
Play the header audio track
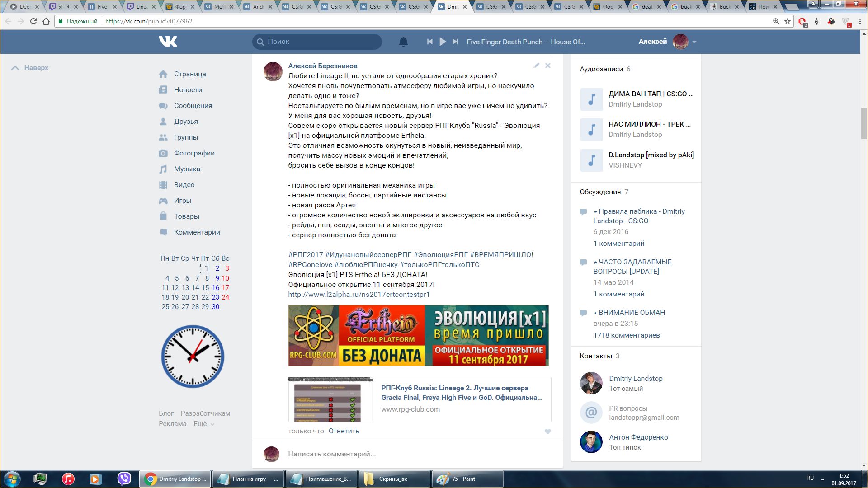click(x=443, y=42)
